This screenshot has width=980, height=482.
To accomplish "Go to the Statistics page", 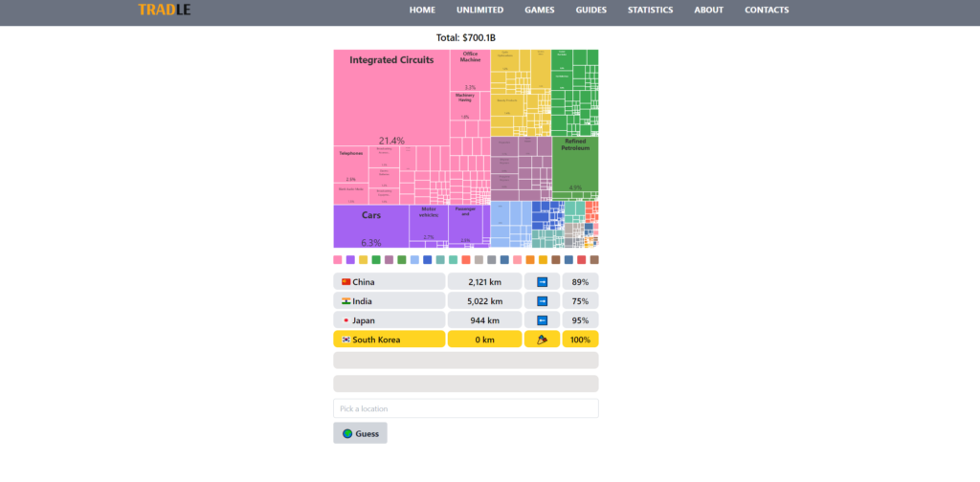I will click(x=650, y=11).
